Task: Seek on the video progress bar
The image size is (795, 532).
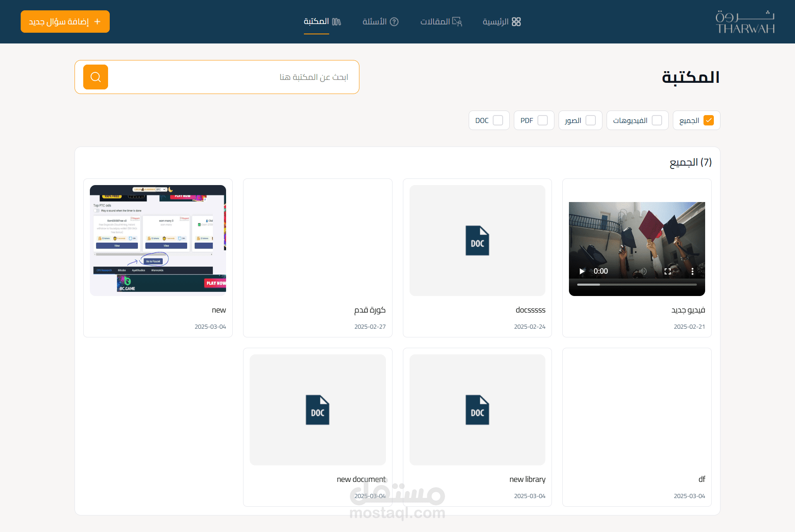Action: (637, 284)
